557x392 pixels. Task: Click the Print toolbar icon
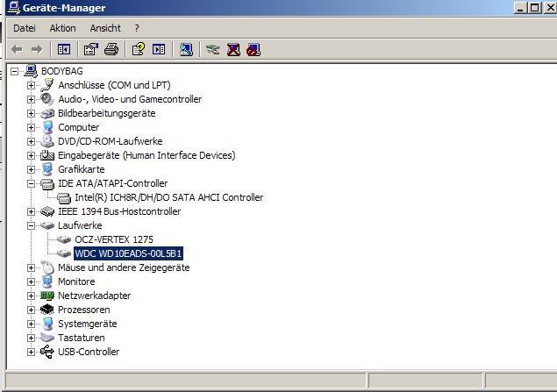111,49
